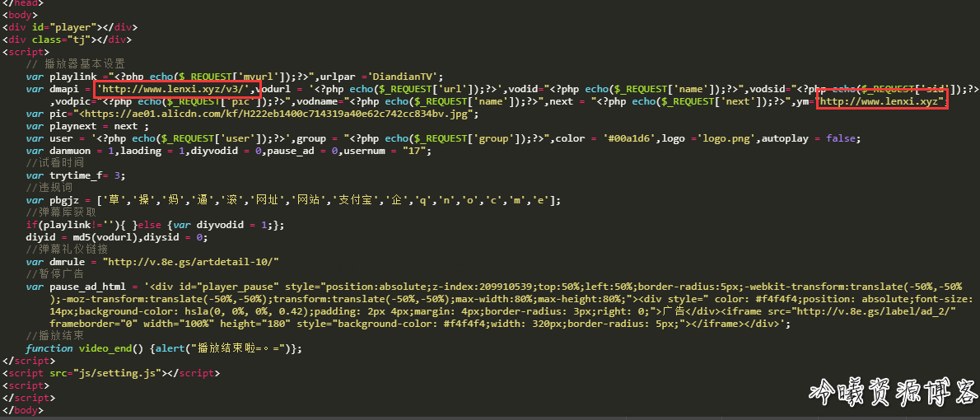Viewport: 980px width, 420px height.
Task: Click the opening <body> tag line
Action: (20, 15)
